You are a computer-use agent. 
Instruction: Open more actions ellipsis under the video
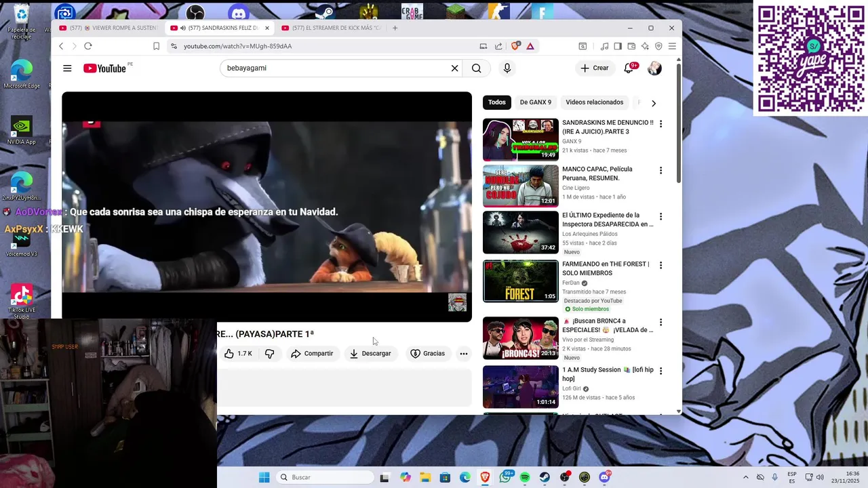click(464, 353)
